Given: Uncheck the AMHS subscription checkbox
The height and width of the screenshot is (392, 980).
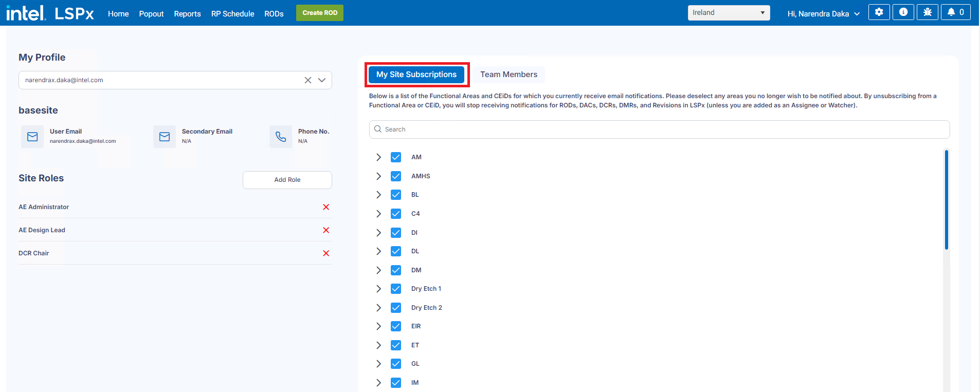Looking at the screenshot, I should coord(396,176).
